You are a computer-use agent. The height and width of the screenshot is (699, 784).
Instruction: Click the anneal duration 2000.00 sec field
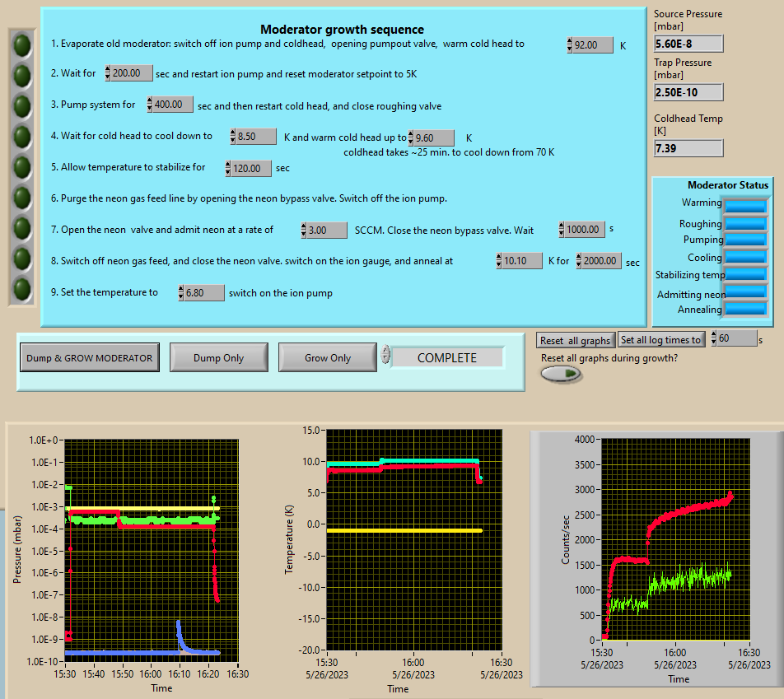click(x=600, y=261)
